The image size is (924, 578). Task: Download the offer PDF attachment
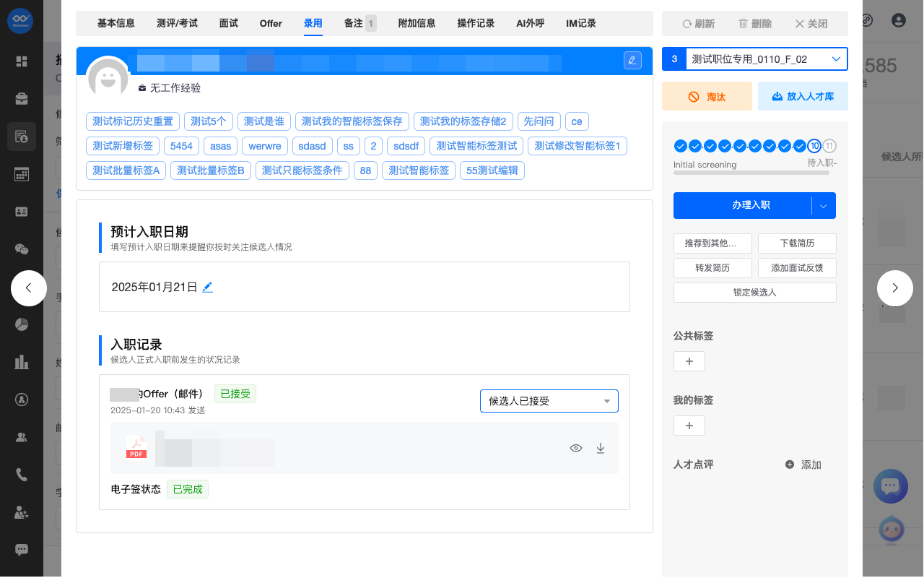600,448
